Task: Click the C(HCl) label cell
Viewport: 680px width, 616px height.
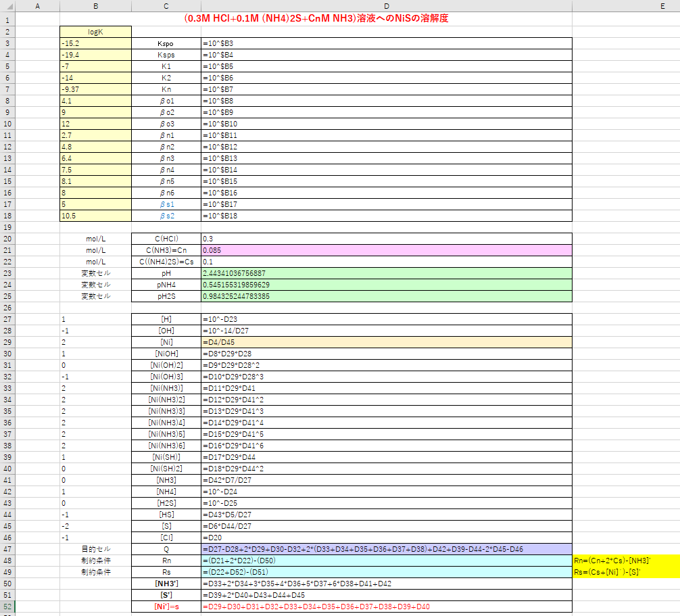Action: (x=166, y=239)
